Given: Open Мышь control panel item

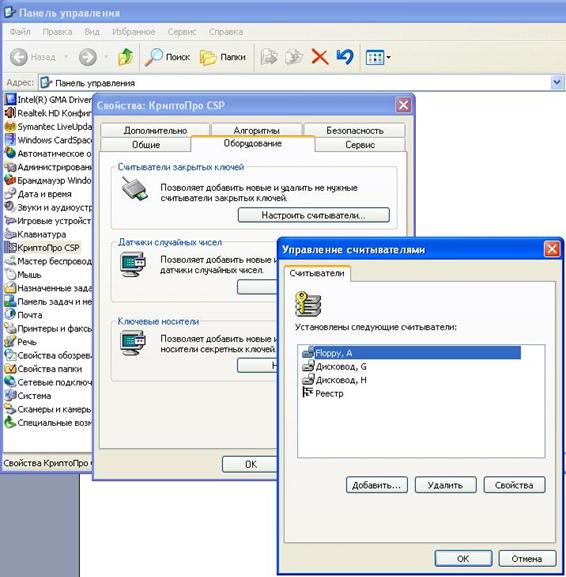Looking at the screenshot, I should click(23, 275).
